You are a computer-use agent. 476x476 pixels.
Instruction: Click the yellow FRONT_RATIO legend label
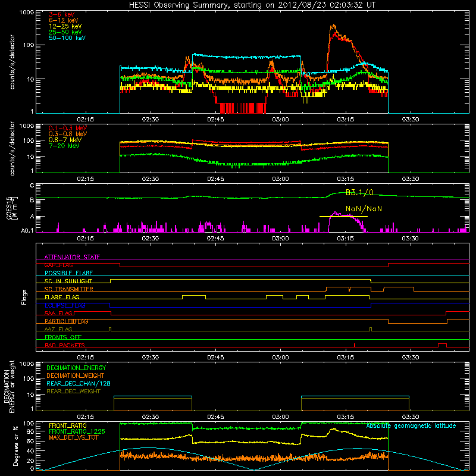(68, 425)
